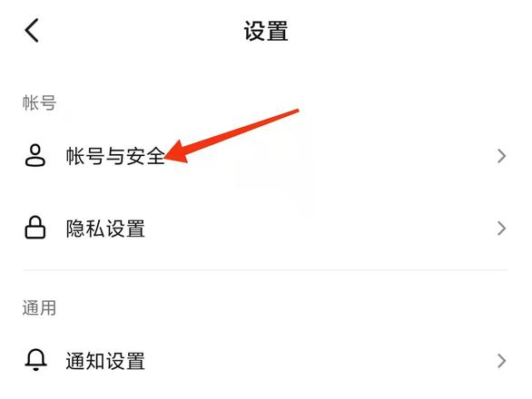This screenshot has height=399, width=532.
Task: Click the 帐号 section header label
Action: [x=39, y=102]
